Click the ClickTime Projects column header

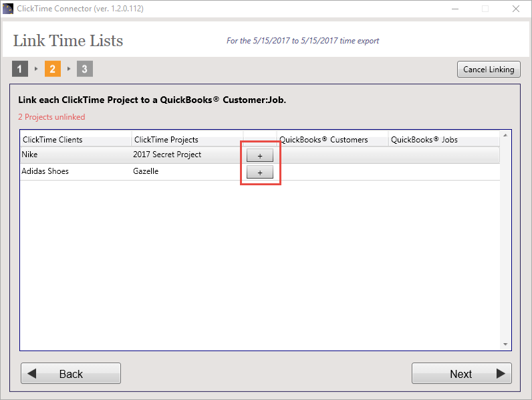coord(186,140)
